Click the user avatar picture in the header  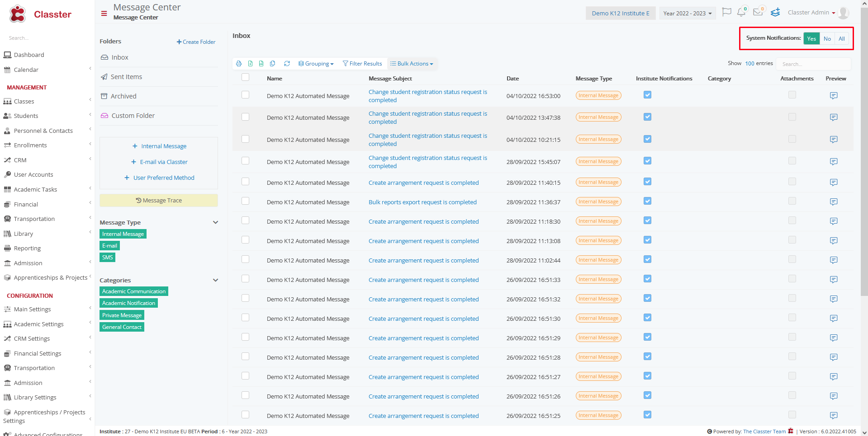843,13
